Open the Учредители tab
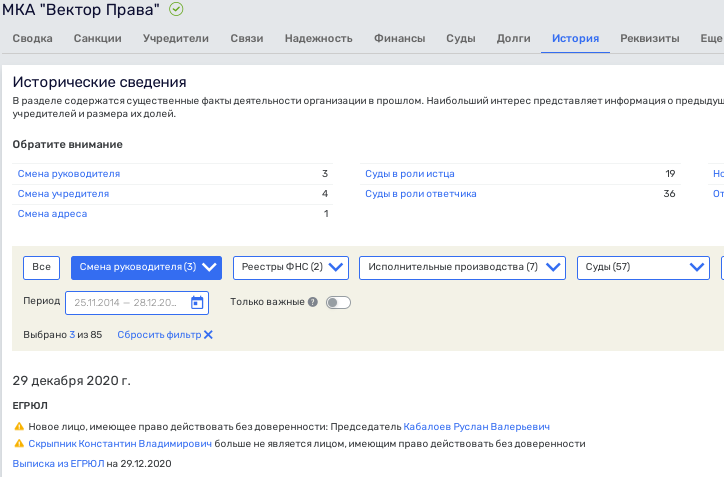 point(175,38)
